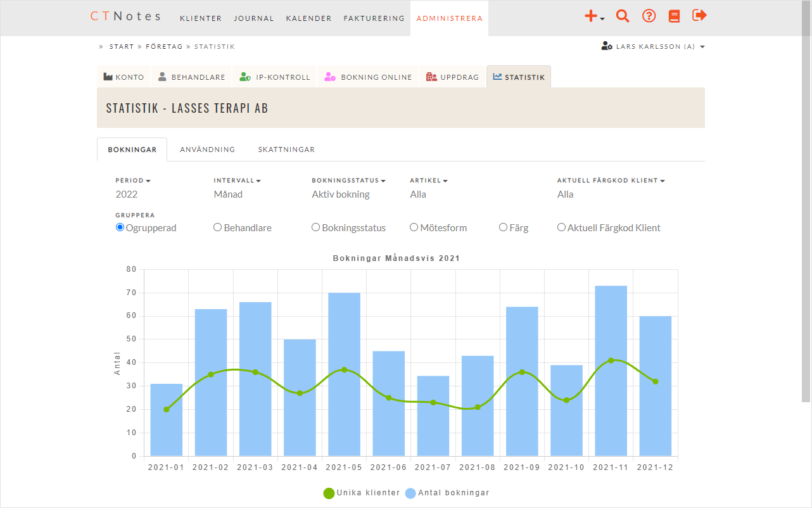Click the 2021-11 blue bar
The height and width of the screenshot is (508, 812).
coord(611,371)
